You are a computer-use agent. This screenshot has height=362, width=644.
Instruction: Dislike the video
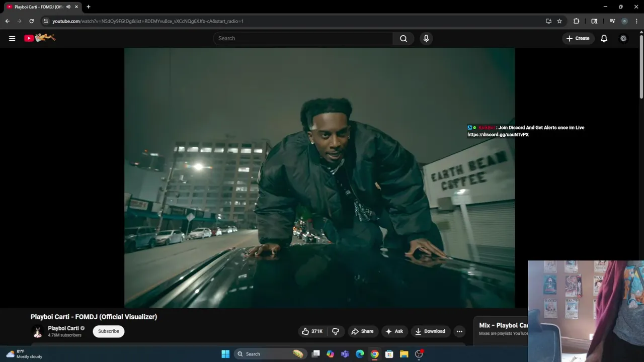pos(336,331)
